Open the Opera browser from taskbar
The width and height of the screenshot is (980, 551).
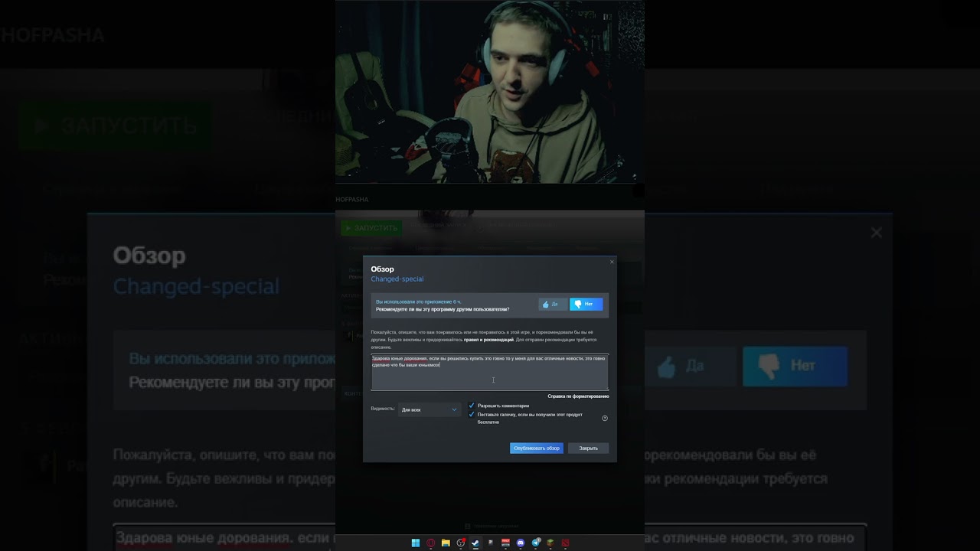tap(431, 543)
